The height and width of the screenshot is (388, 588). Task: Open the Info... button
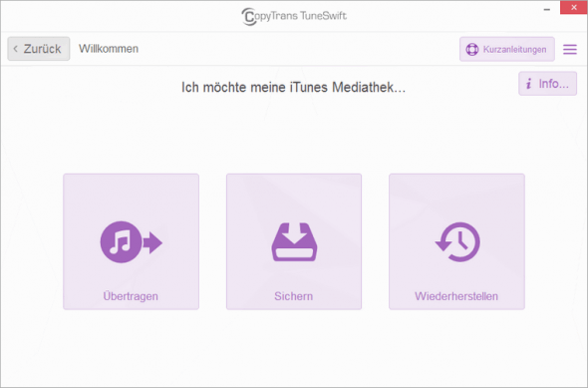coord(547,84)
